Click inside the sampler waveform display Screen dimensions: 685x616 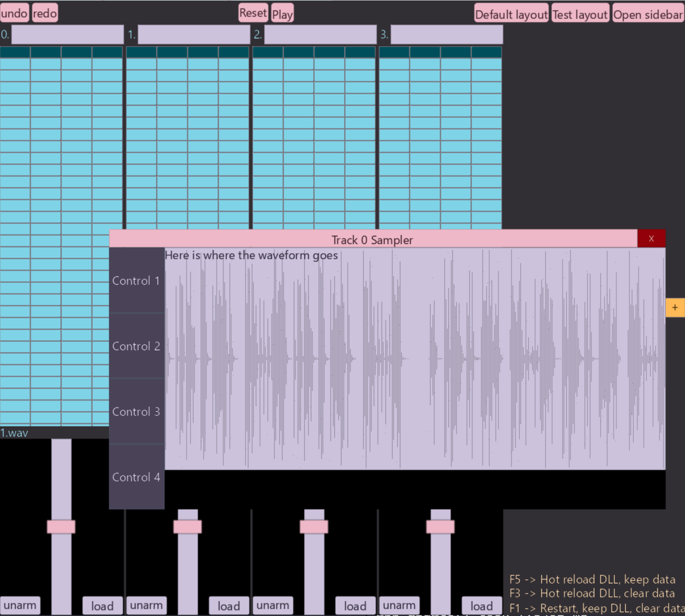415,359
